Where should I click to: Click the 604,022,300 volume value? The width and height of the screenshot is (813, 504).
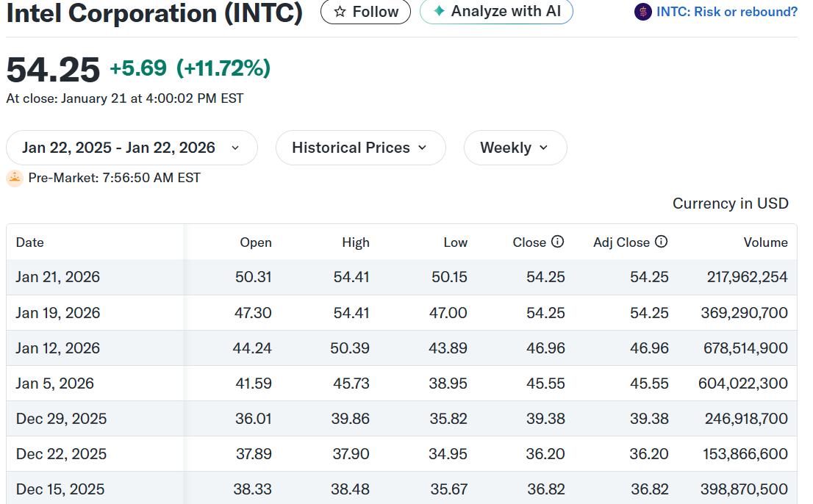743,384
